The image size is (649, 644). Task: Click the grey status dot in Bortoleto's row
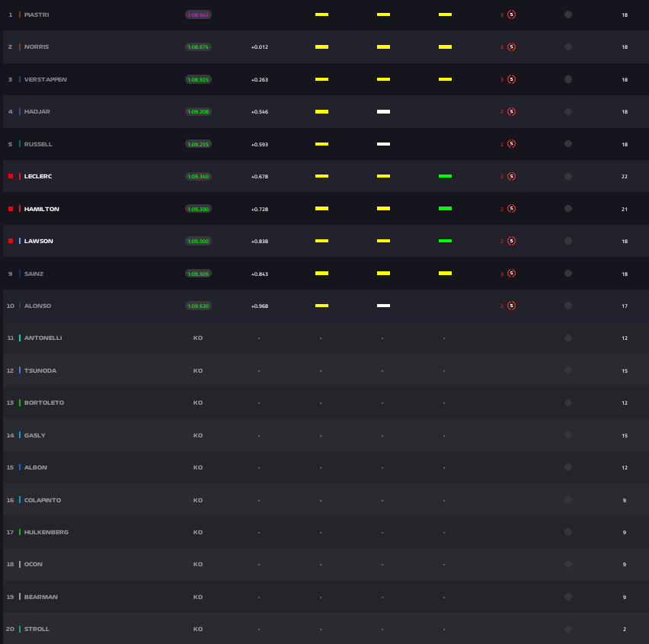tap(568, 402)
